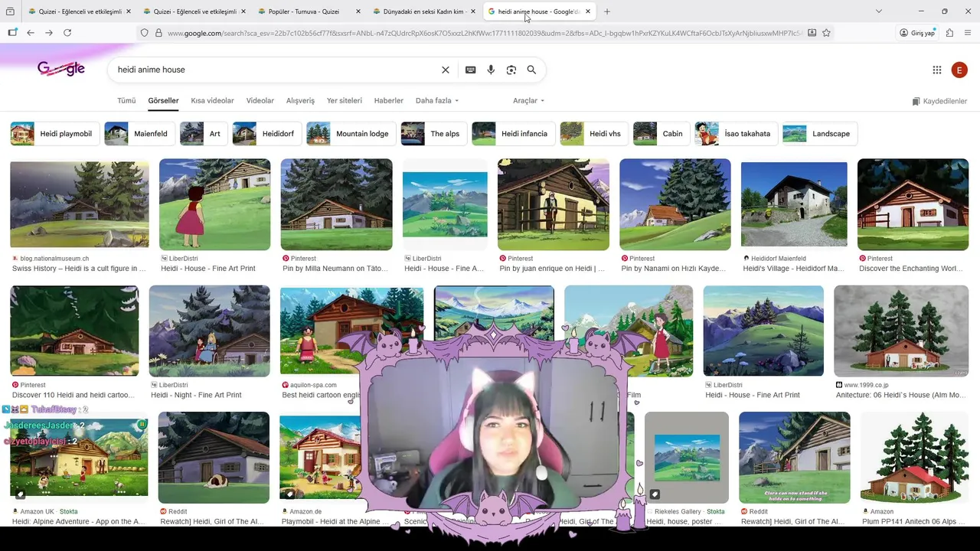The image size is (980, 551).
Task: Select the Görseller tab
Action: click(x=163, y=100)
